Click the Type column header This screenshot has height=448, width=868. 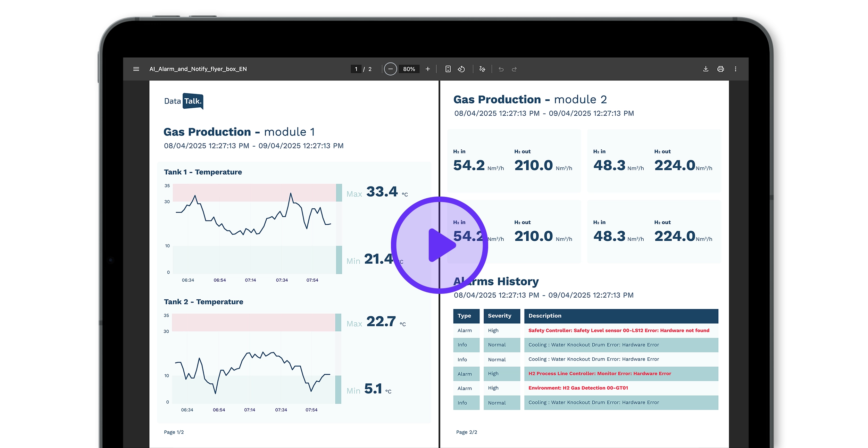pyautogui.click(x=466, y=316)
